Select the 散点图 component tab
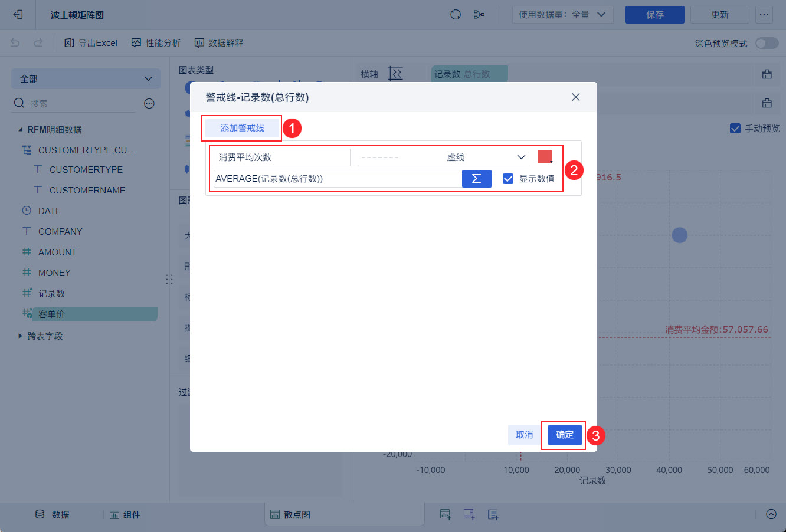The image size is (786, 532). click(344, 515)
